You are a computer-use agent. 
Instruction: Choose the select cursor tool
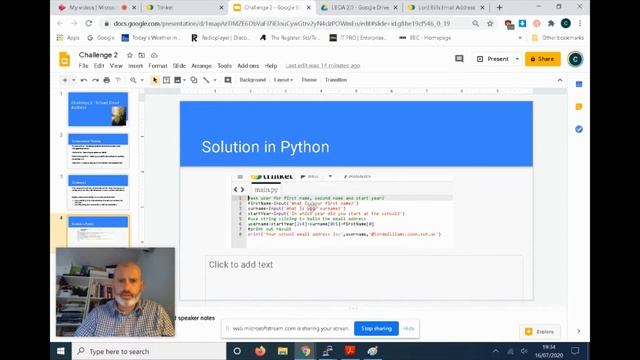[155, 80]
